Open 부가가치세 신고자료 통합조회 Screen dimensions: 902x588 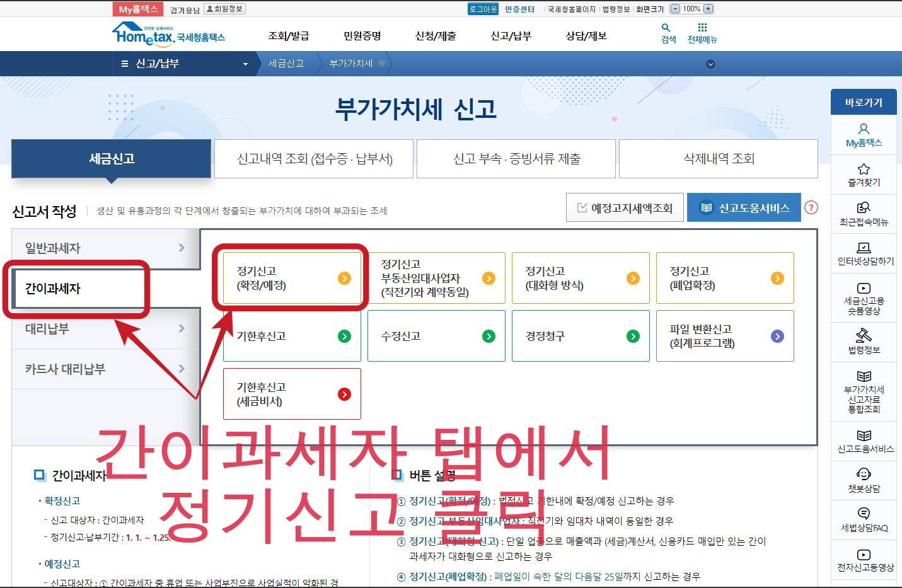[x=864, y=391]
